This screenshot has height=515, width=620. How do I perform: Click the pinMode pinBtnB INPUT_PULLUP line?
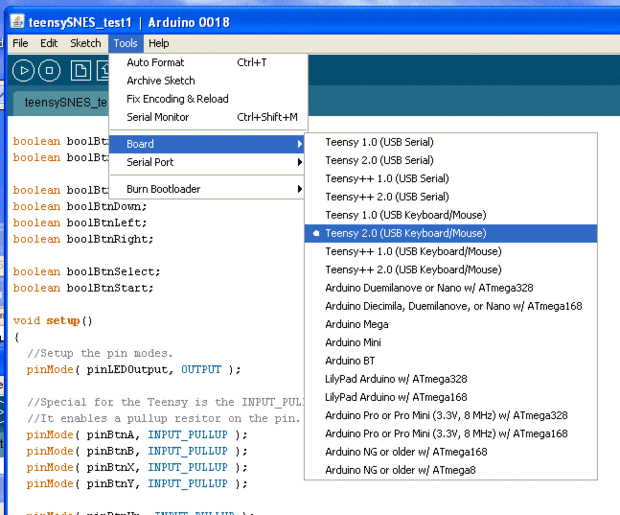click(x=137, y=451)
